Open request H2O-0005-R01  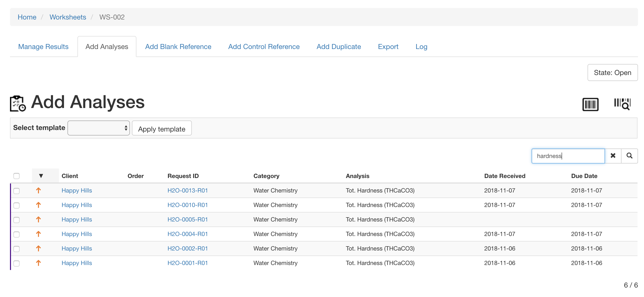pos(188,219)
